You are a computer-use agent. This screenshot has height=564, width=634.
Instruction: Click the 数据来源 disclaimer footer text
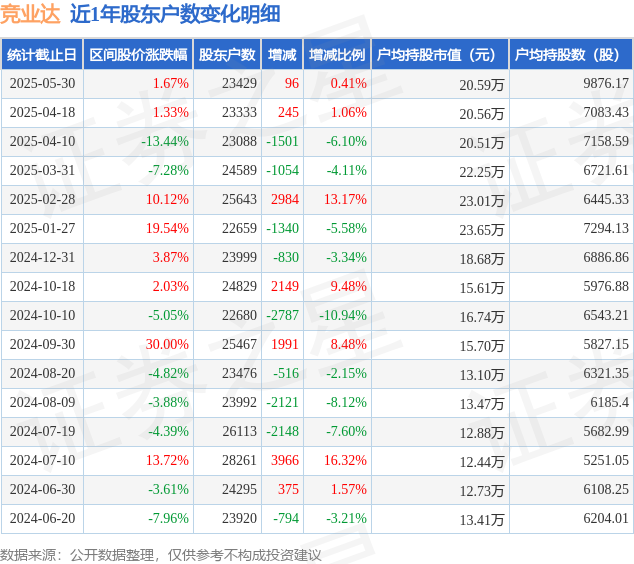click(161, 555)
